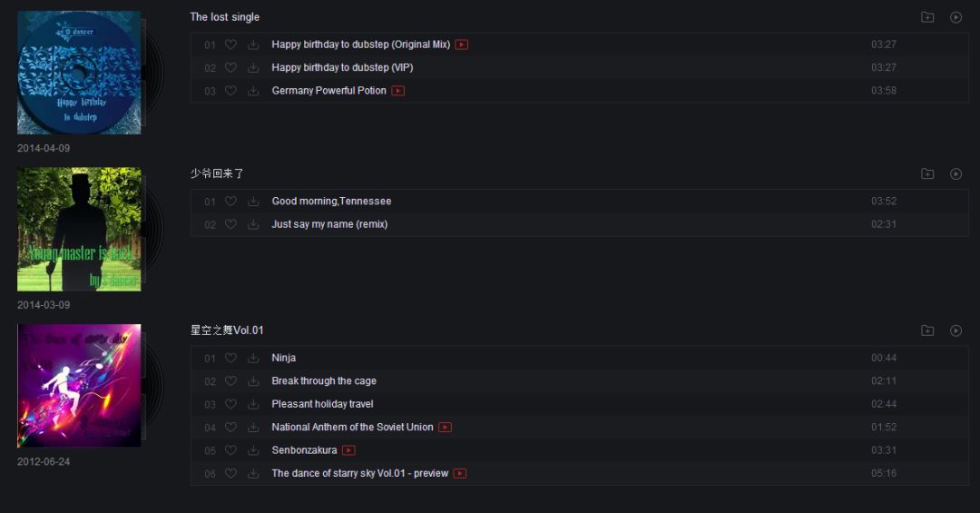
Task: Play all tracks of The lost single
Action: 955,17
